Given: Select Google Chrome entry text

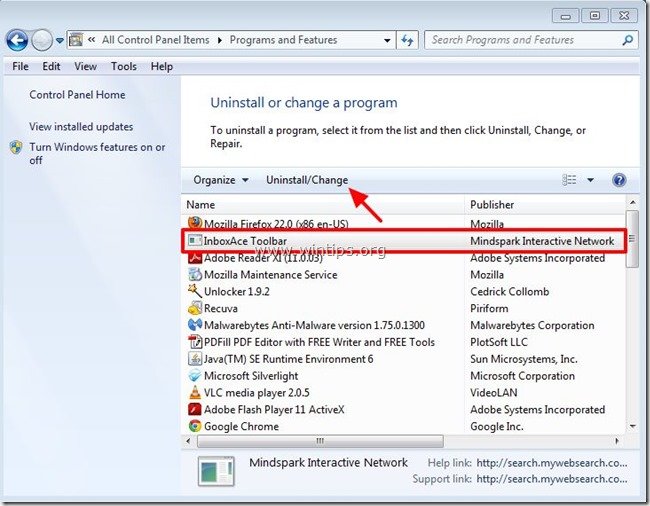Looking at the screenshot, I should 241,426.
